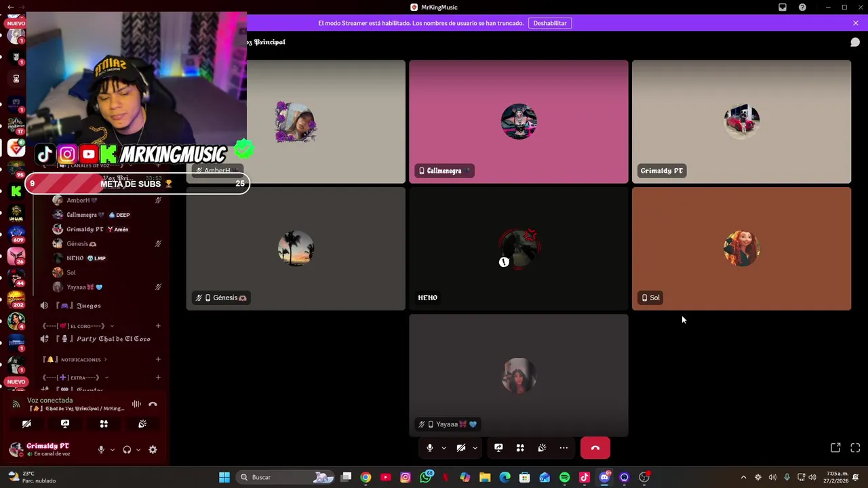
Task: Focus the Yayaaa video tile
Action: (x=519, y=375)
